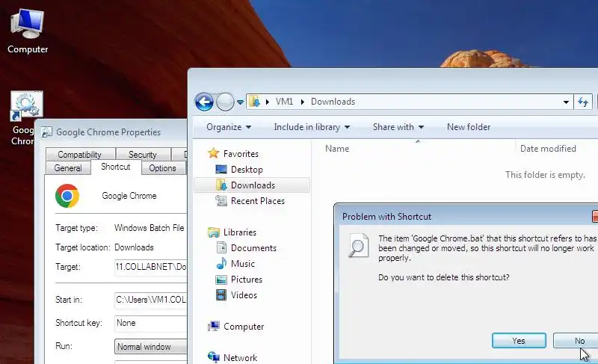598x364 pixels.
Task: Click the Network globe icon
Action: pyautogui.click(x=214, y=357)
